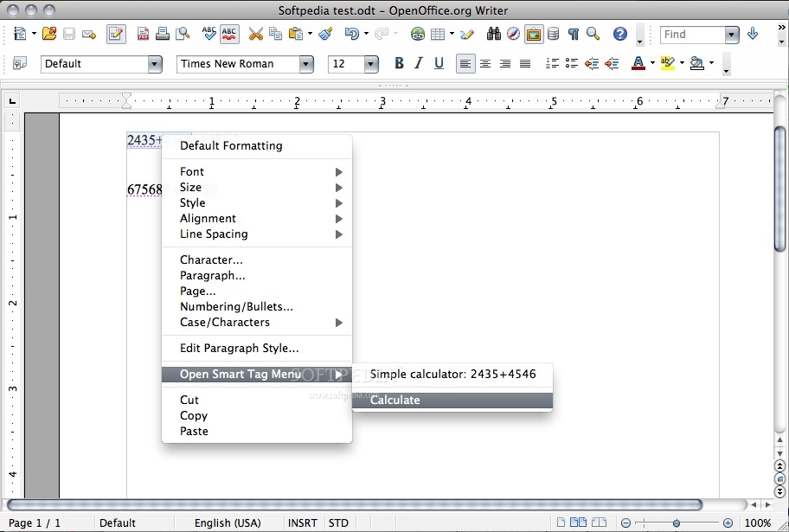
Task: Toggle Underline formatting
Action: pyautogui.click(x=439, y=63)
